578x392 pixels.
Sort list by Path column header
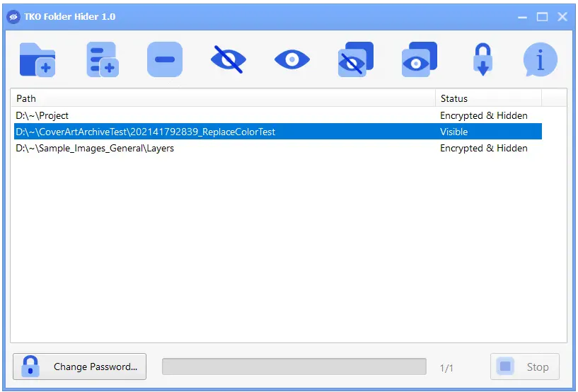[x=223, y=98]
